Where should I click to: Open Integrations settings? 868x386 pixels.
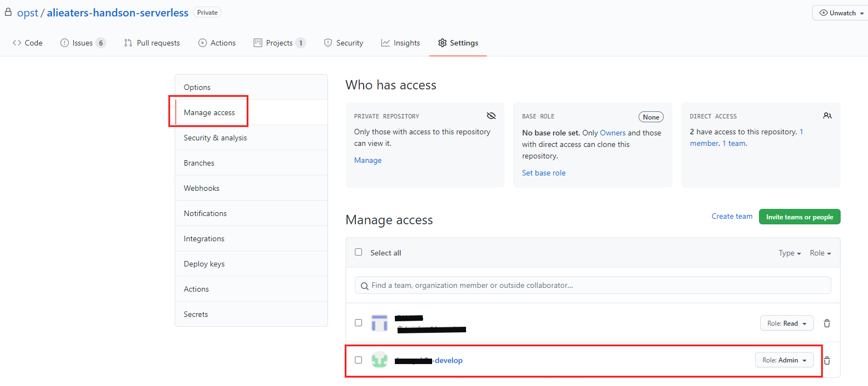[251, 239]
